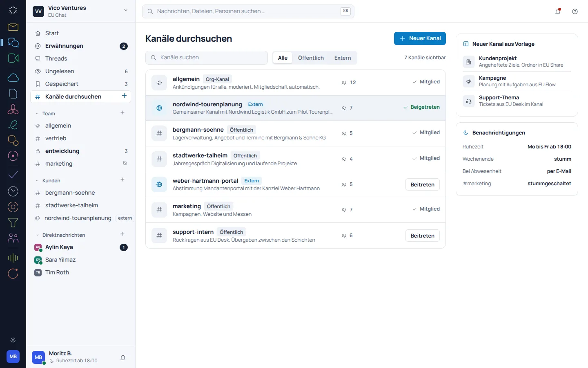Open the help question mark icon
The image size is (588, 368).
(575, 11)
